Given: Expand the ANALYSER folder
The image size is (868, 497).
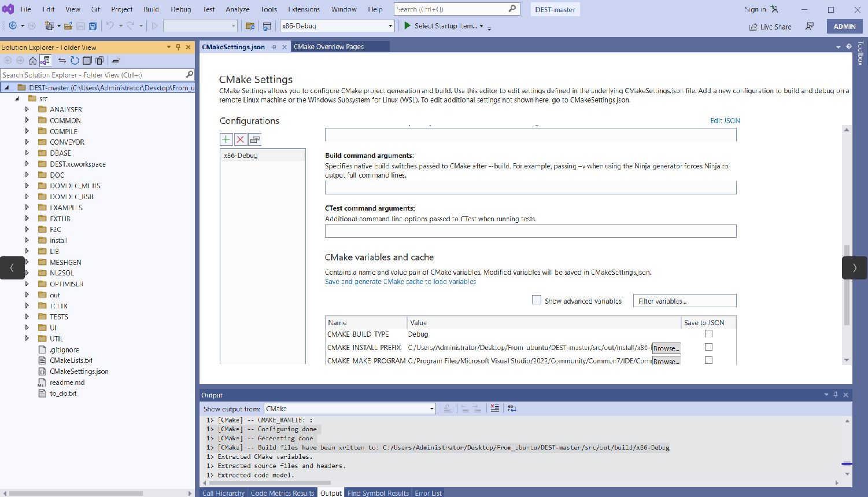Looking at the screenshot, I should pos(27,109).
